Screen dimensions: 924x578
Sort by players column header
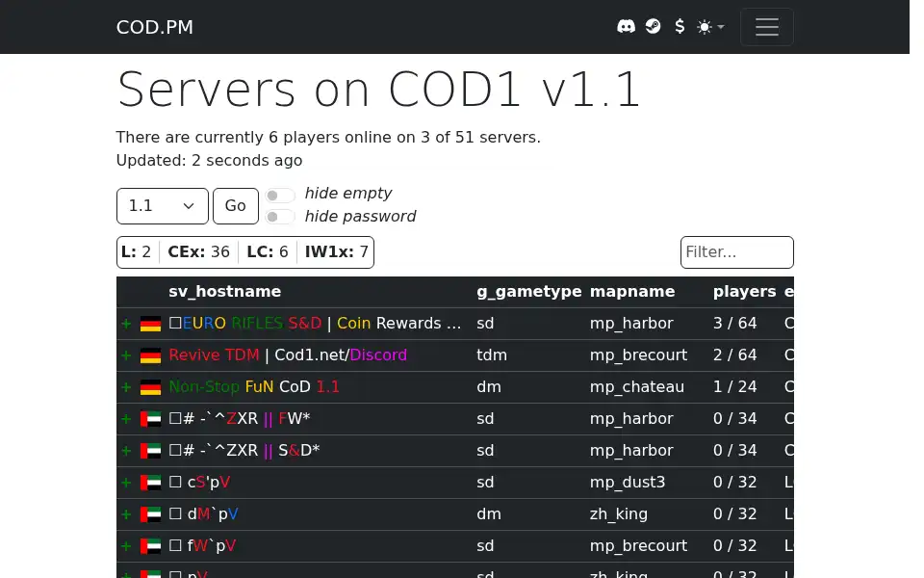tap(744, 292)
